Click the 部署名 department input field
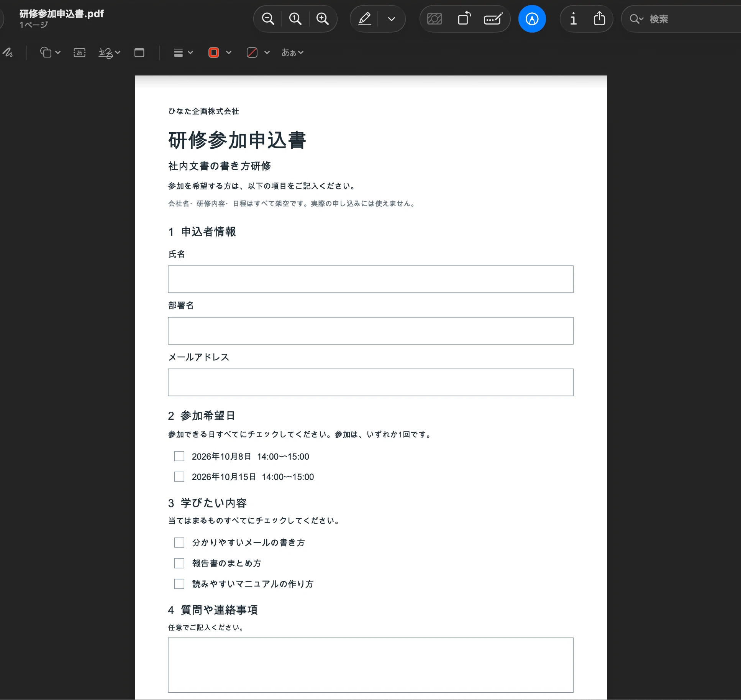The height and width of the screenshot is (700, 741). click(x=370, y=330)
